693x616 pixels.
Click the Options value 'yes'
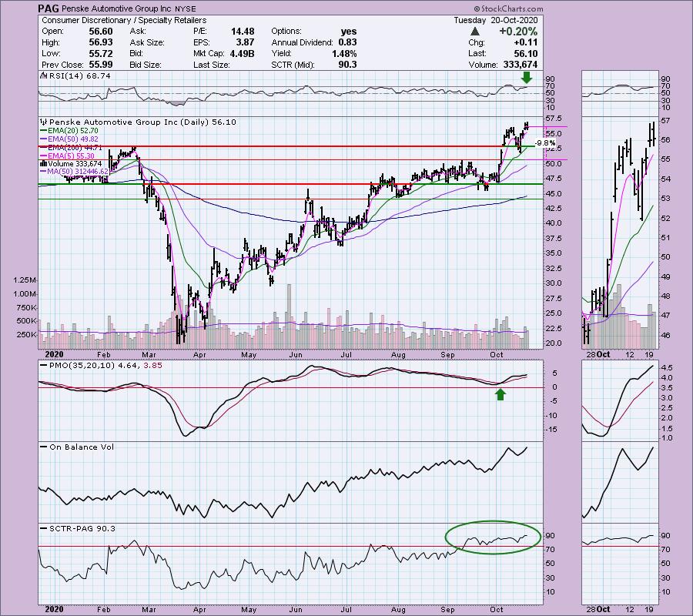point(349,32)
